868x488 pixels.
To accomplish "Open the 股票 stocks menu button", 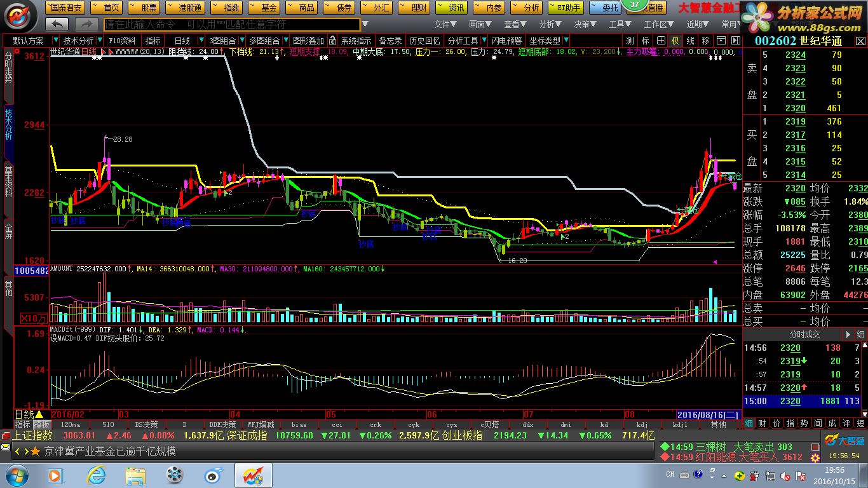I will click(x=144, y=8).
